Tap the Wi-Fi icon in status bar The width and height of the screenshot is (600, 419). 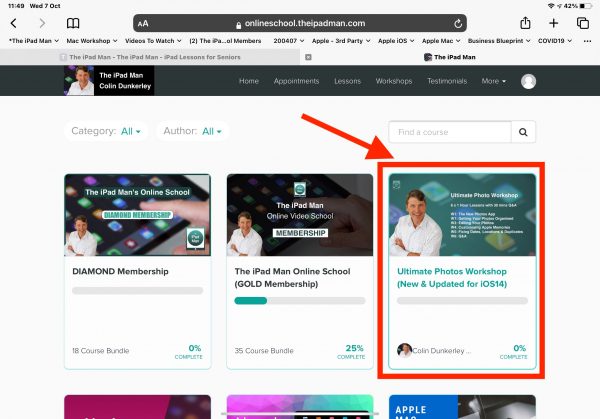tap(551, 6)
